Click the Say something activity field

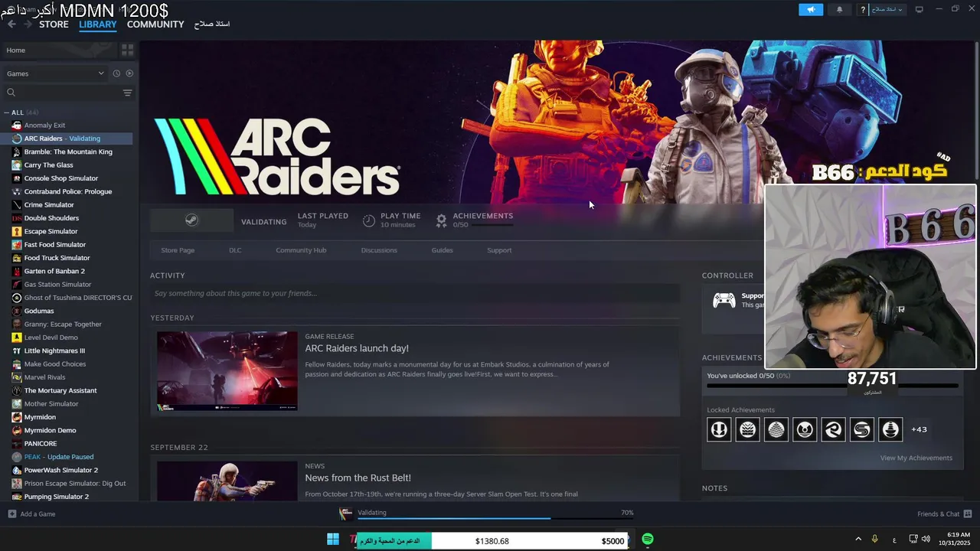(x=415, y=293)
